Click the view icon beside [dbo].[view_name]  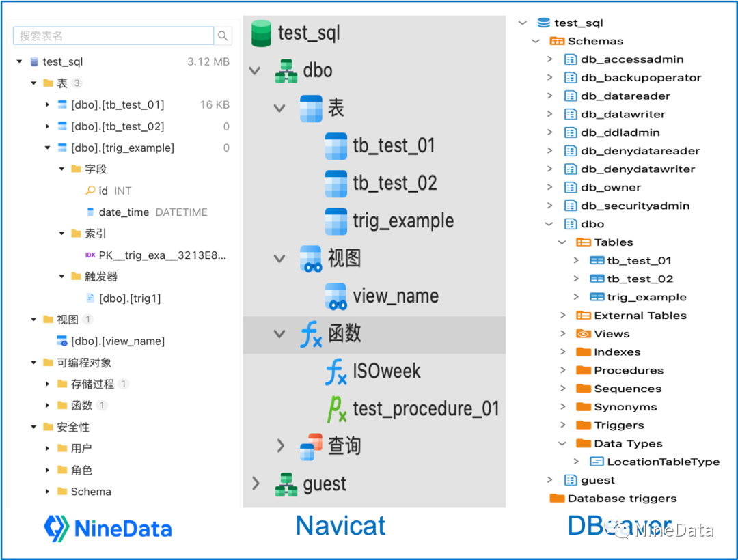coord(62,341)
